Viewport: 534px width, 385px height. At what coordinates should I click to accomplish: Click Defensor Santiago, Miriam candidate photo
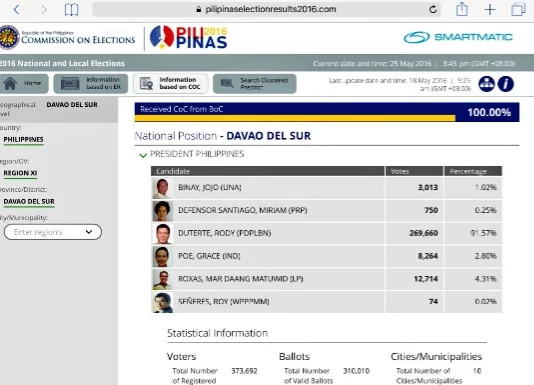point(162,211)
